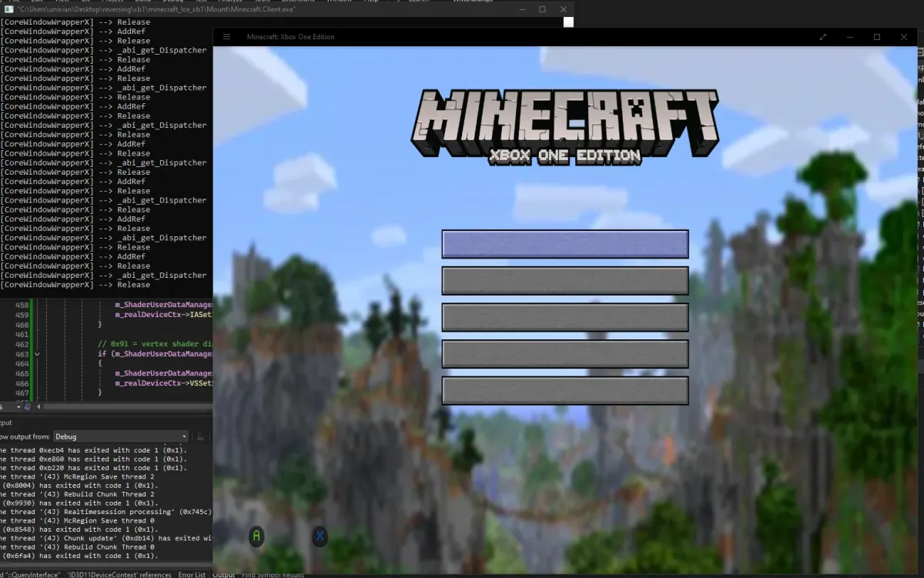Click output line 'thread 0xb220 has exited'
Image resolution: width=924 pixels, height=578 pixels.
point(93,468)
